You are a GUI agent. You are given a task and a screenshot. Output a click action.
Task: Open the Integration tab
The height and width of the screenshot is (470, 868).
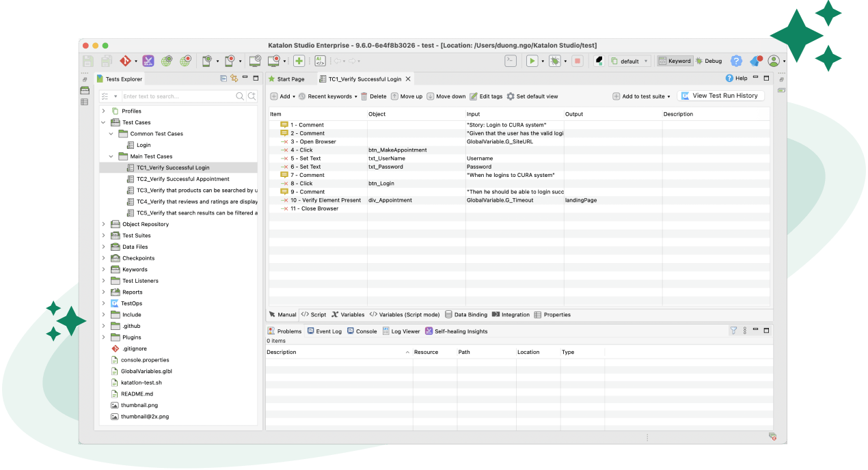511,315
